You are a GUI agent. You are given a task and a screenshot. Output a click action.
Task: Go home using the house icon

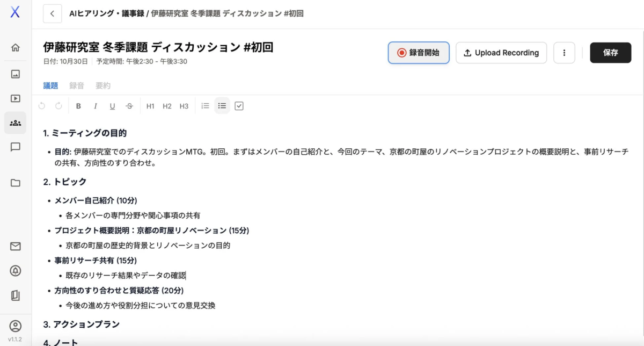coord(15,47)
